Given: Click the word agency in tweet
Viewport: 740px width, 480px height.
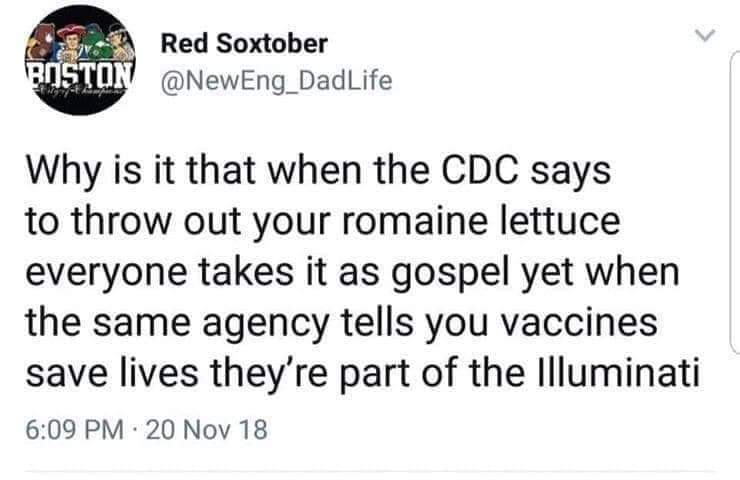Looking at the screenshot, I should (266, 325).
